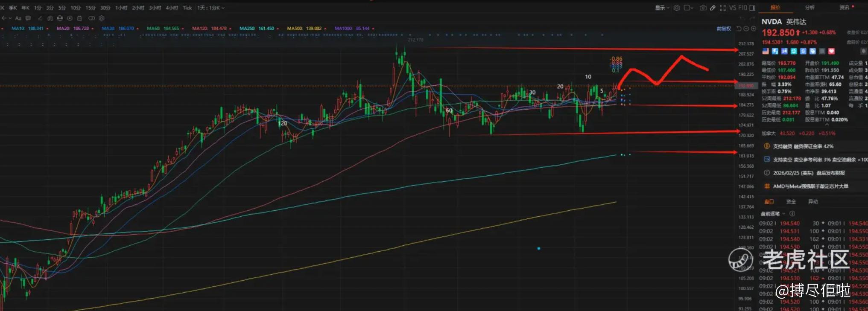Click the hash icon beside AMD news headline
This screenshot has height=311, width=868.
point(767,186)
